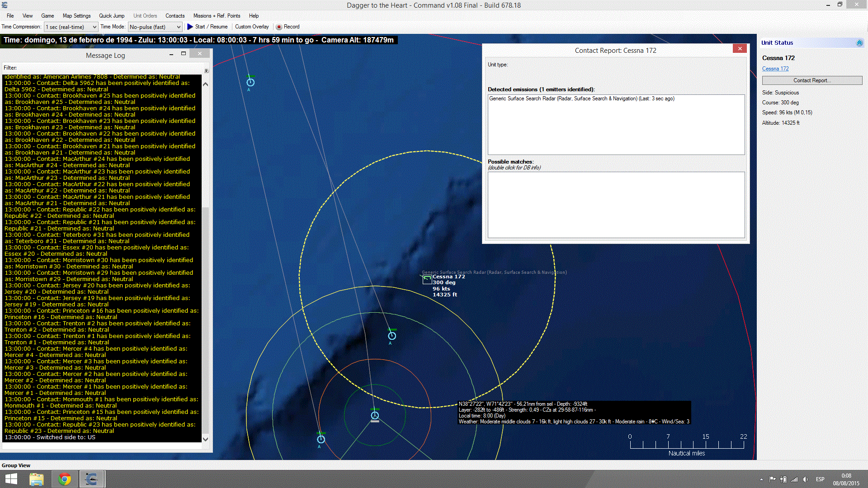Viewport: 868px width, 488px height.
Task: Close the Contact Report window
Action: [x=740, y=49]
